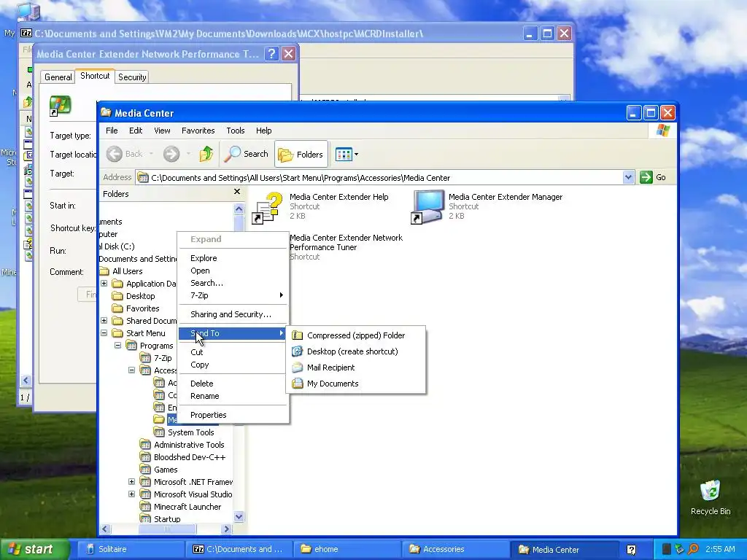Image resolution: width=747 pixels, height=560 pixels.
Task: Toggle the Folders pane button
Action: (x=301, y=155)
